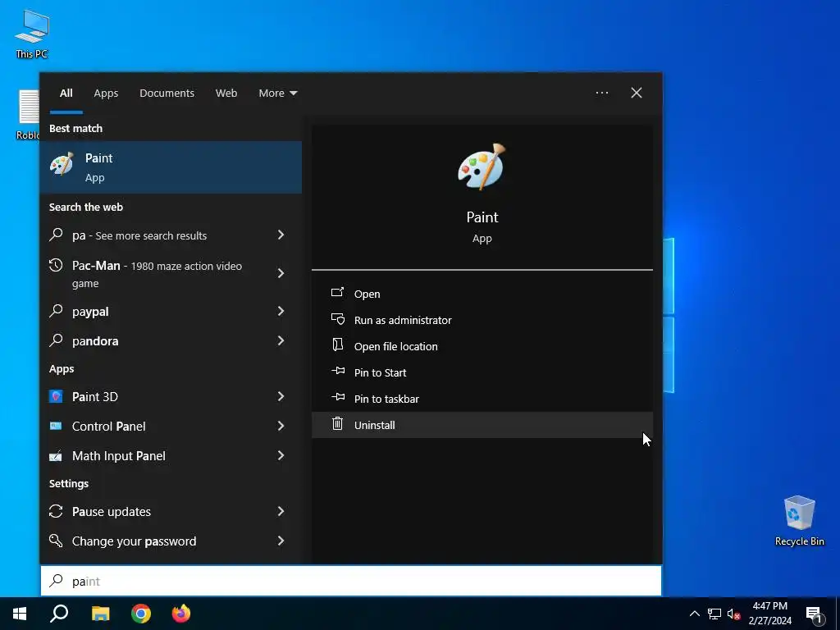The height and width of the screenshot is (630, 840).
Task: Click the muted volume tray icon
Action: click(x=734, y=614)
